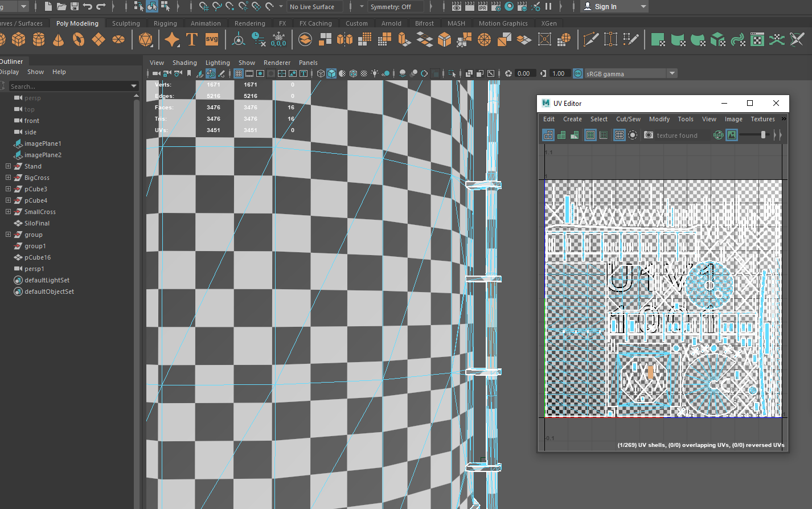The height and width of the screenshot is (509, 812).
Task: Click the Multi-Cut knife tool icon
Action: click(x=590, y=39)
